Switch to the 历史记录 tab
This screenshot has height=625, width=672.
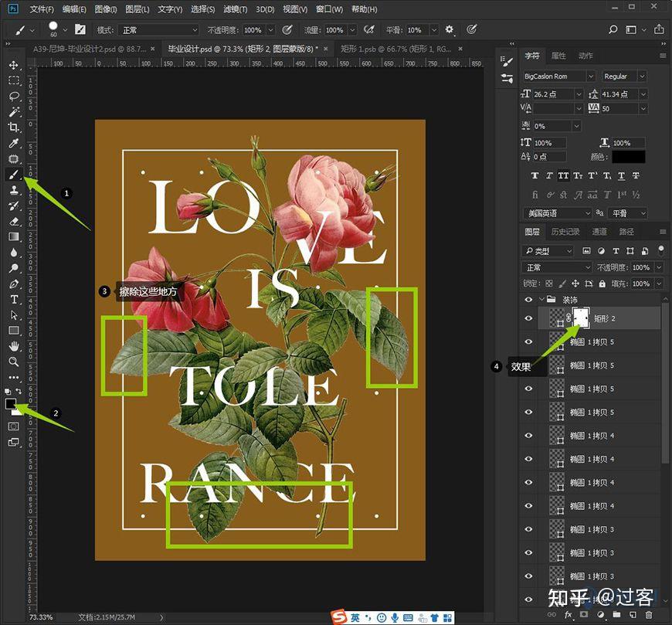pos(565,232)
